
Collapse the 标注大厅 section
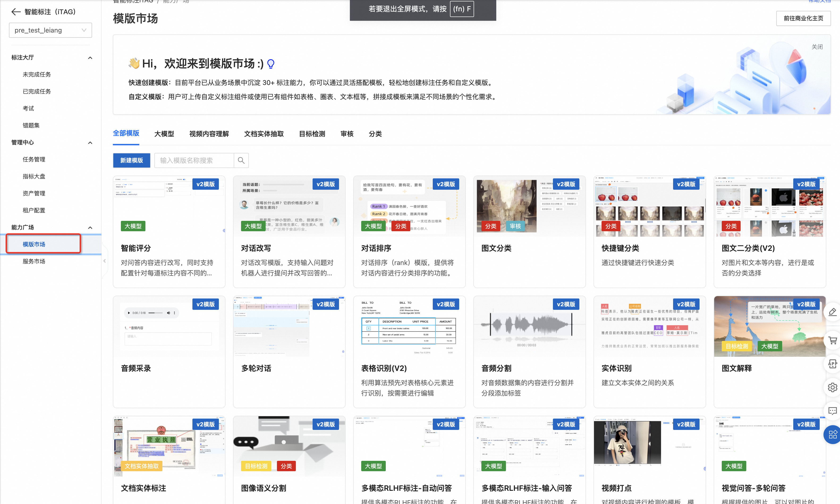pyautogui.click(x=90, y=58)
